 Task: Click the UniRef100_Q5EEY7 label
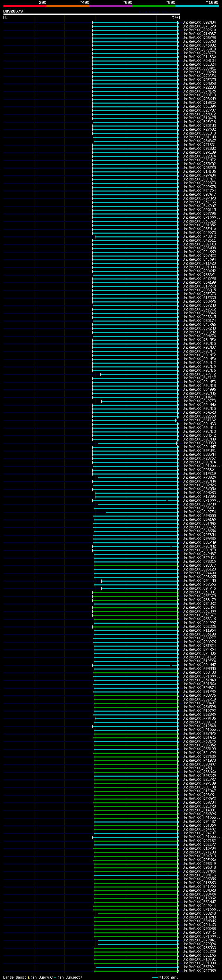click(199, 844)
